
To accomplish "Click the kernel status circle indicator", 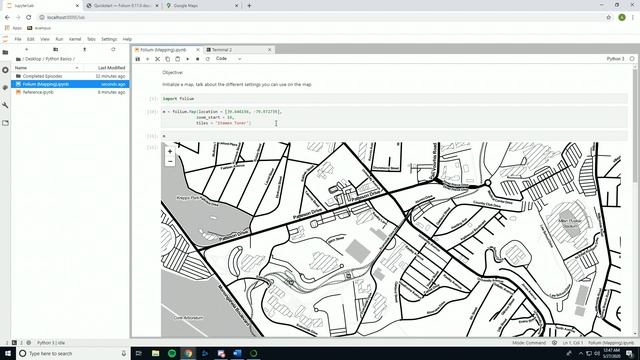I will [x=632, y=59].
